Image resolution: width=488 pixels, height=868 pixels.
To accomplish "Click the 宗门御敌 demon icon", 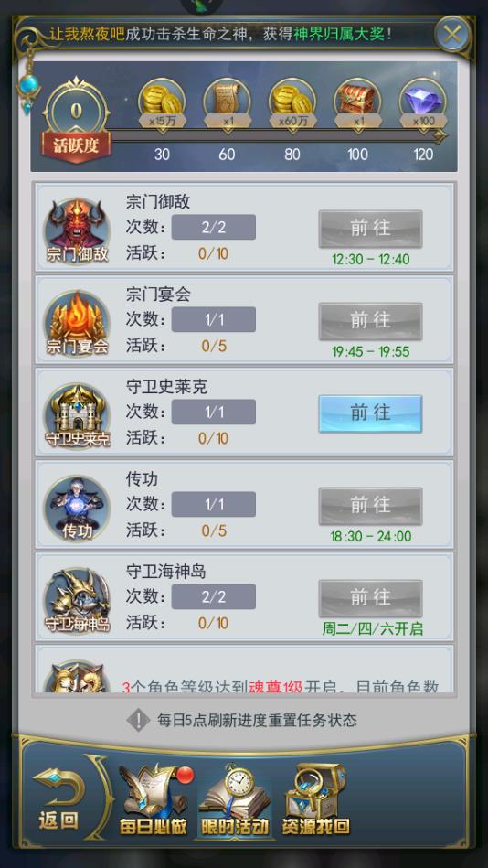I will (77, 230).
